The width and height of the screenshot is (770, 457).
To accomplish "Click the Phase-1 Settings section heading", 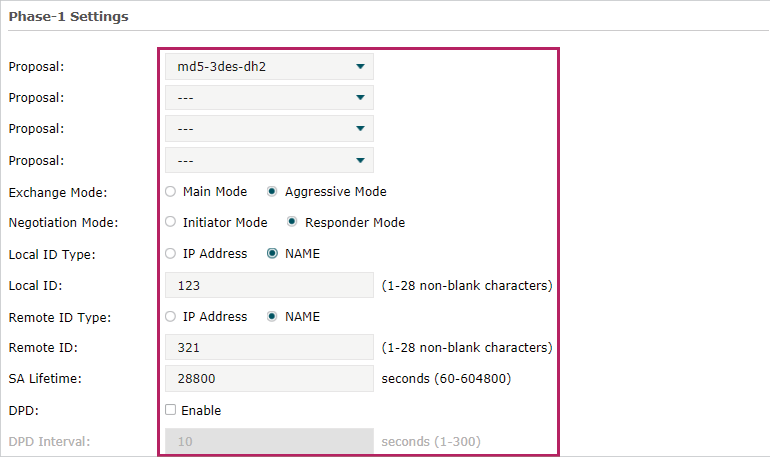I will click(x=68, y=17).
